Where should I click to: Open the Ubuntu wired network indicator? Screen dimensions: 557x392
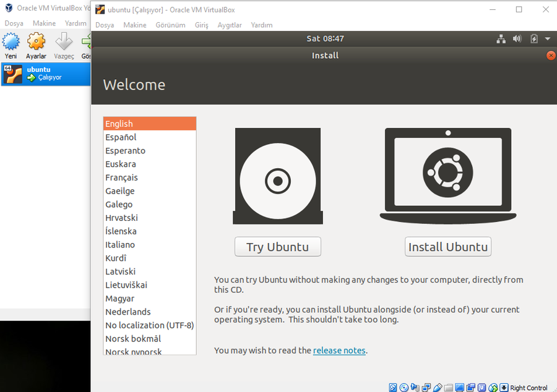(501, 38)
